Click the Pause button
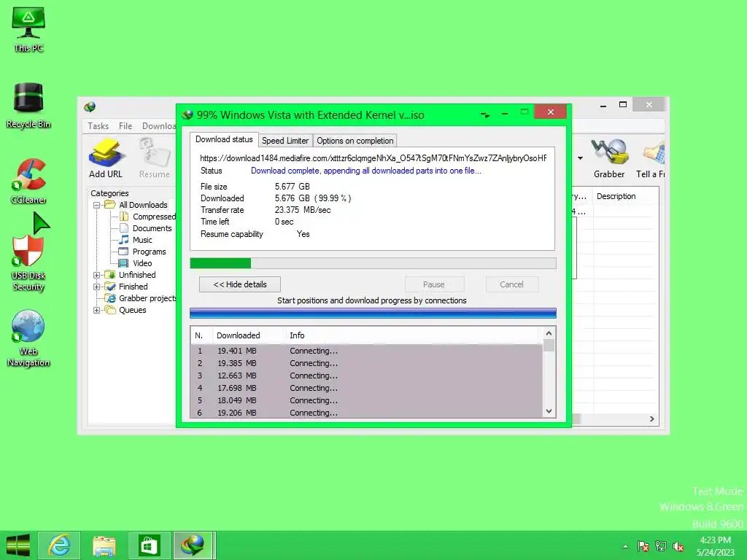Image resolution: width=747 pixels, height=560 pixels. point(434,284)
